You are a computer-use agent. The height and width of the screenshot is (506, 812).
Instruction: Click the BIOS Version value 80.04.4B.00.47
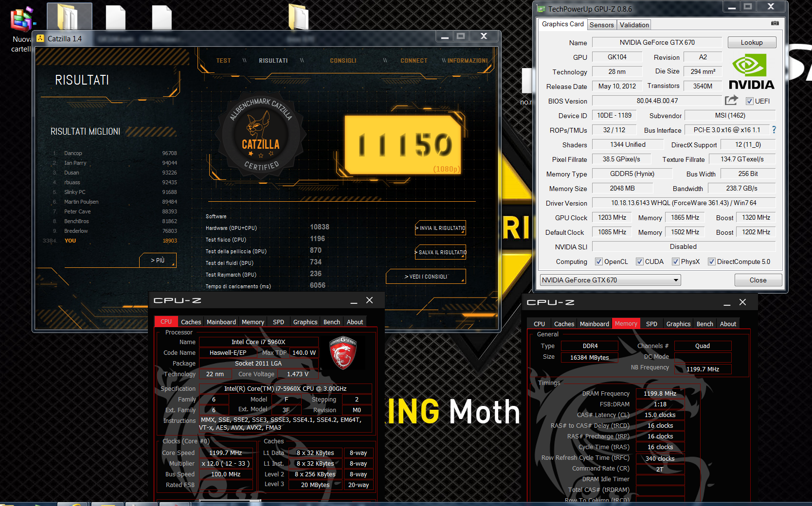[x=657, y=101]
